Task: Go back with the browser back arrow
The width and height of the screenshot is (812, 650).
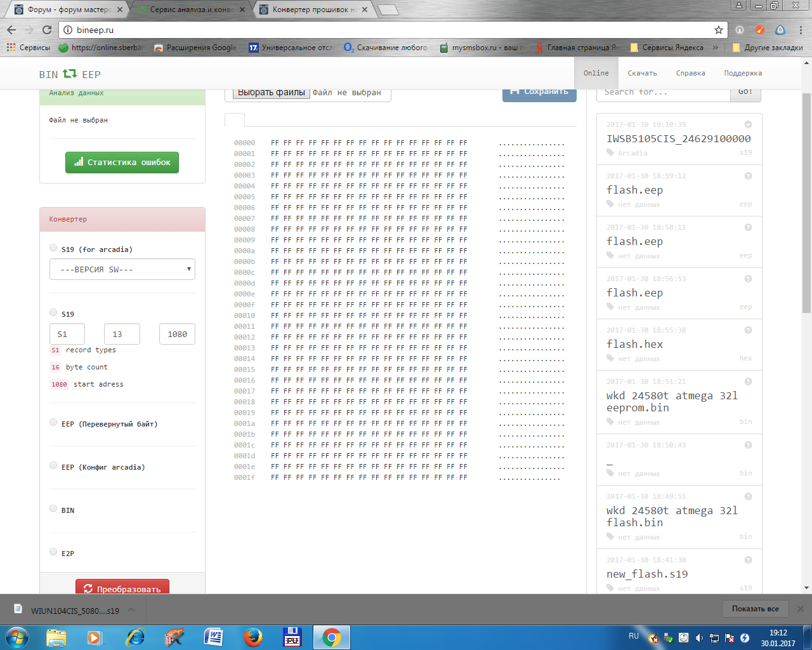Action: click(11, 30)
